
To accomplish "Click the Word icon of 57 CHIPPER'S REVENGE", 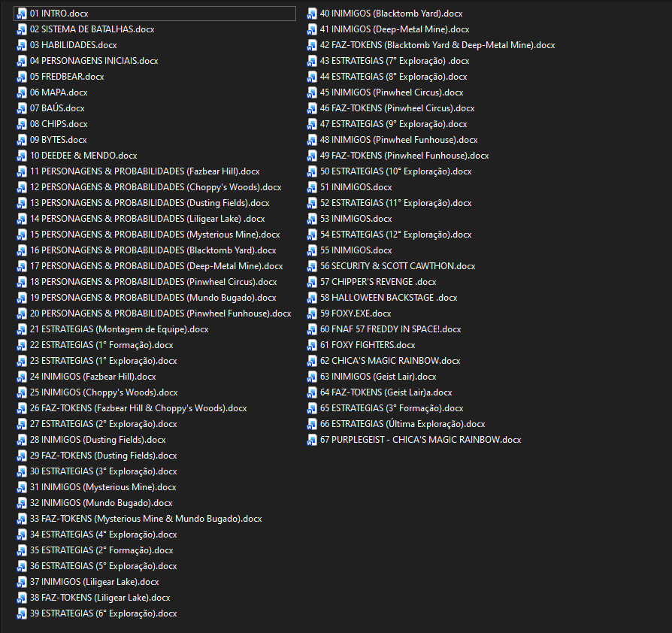I will click(x=312, y=282).
